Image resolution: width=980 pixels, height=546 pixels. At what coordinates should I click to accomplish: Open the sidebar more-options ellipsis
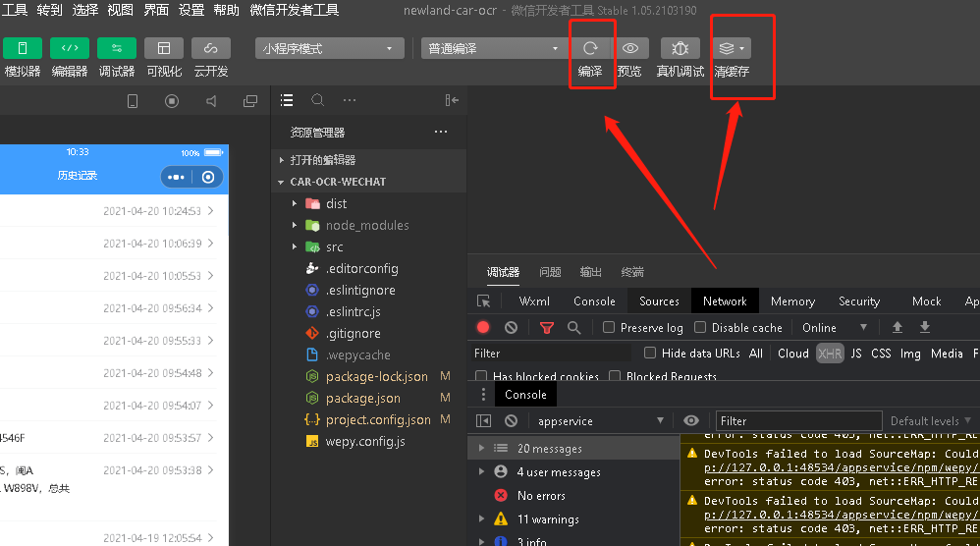tap(350, 100)
